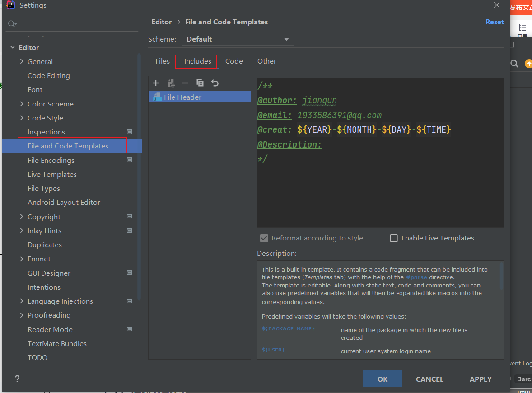
Task: Select Live Templates in settings tree
Action: (x=52, y=174)
